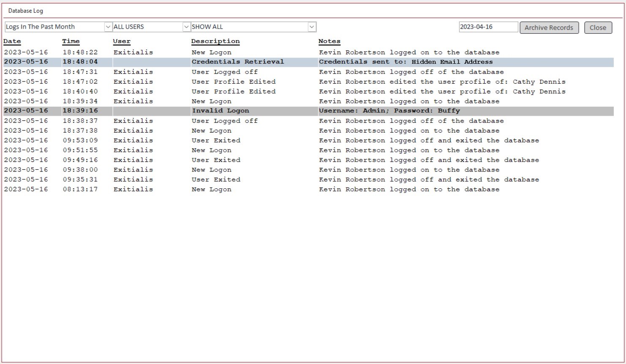Screen dimensions: 626x364
Task: Click the chevron on the ALL USERS combo box
Action: pos(186,26)
